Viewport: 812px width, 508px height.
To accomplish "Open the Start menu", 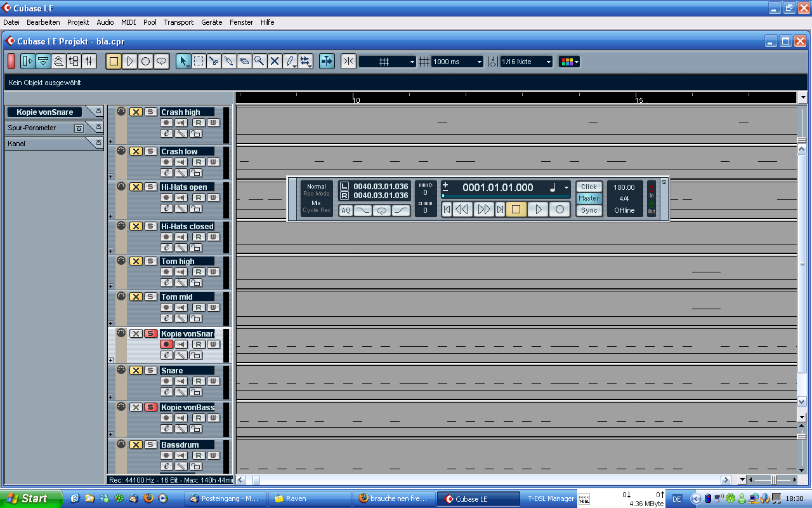I will pyautogui.click(x=32, y=498).
